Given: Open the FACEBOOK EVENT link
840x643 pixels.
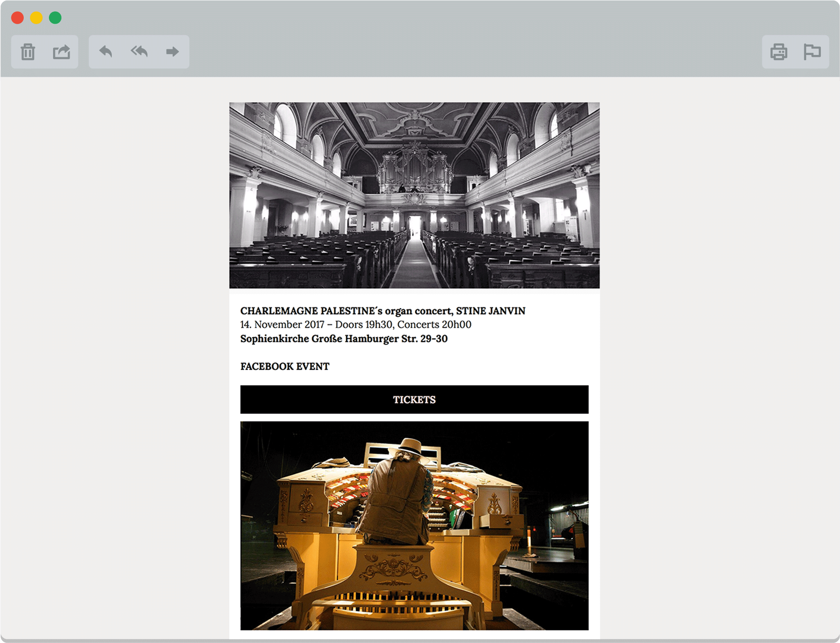Looking at the screenshot, I should tap(284, 366).
